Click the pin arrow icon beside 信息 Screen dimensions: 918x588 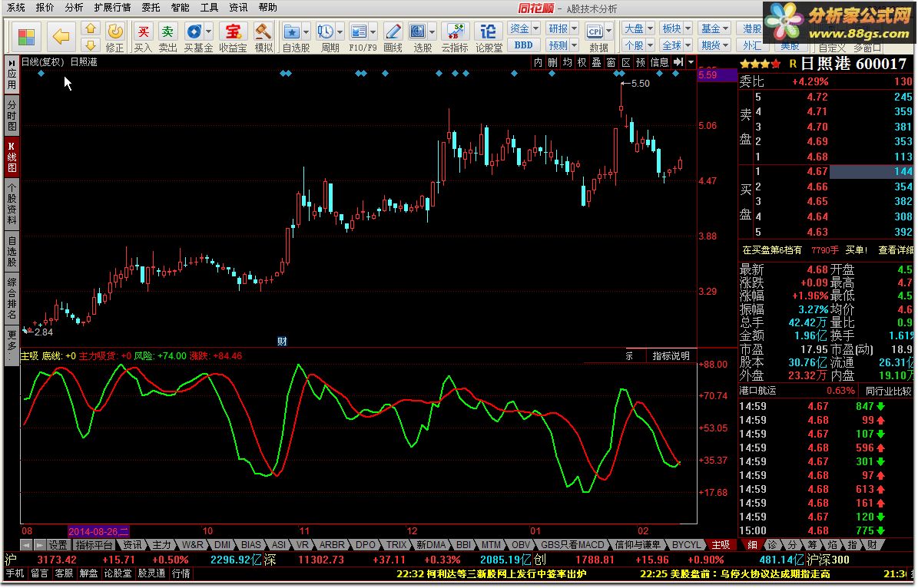point(678,62)
